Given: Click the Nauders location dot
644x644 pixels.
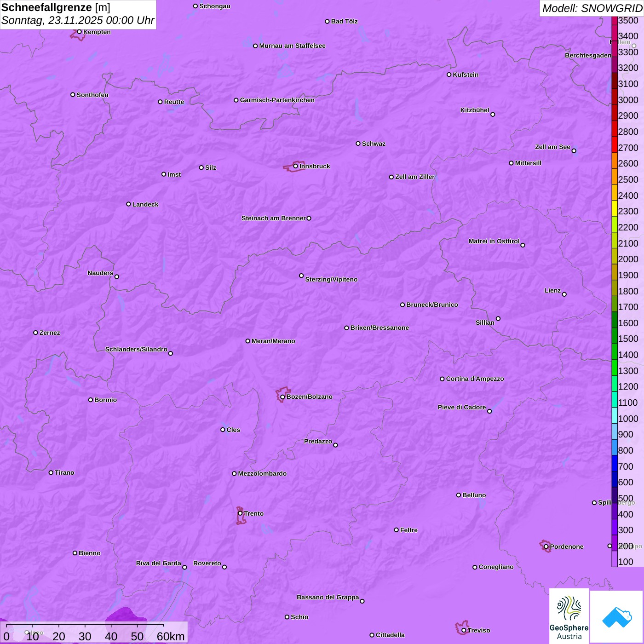Looking at the screenshot, I should 117,276.
